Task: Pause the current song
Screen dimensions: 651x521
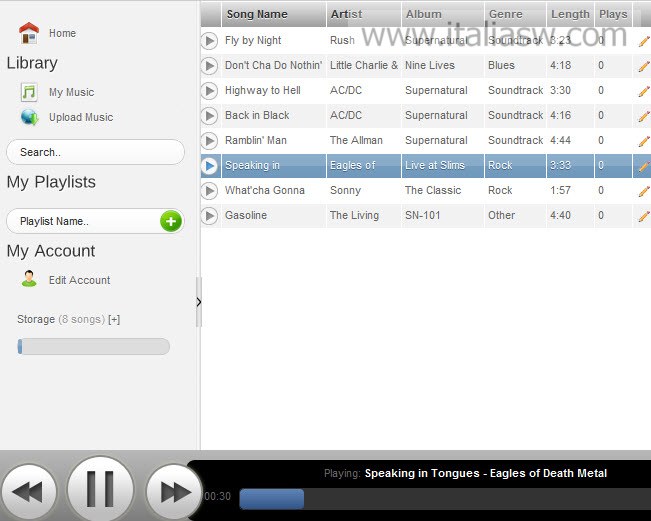Action: 100,489
